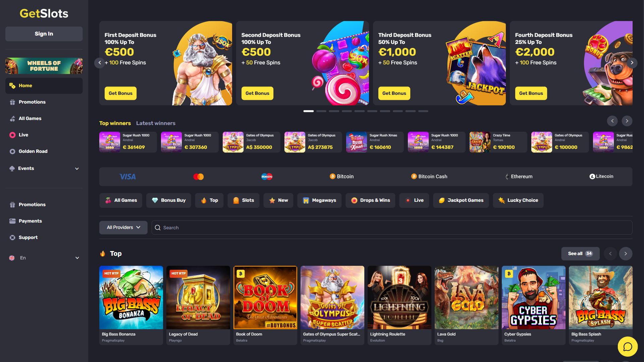Select the Drops & Wins category

(370, 200)
